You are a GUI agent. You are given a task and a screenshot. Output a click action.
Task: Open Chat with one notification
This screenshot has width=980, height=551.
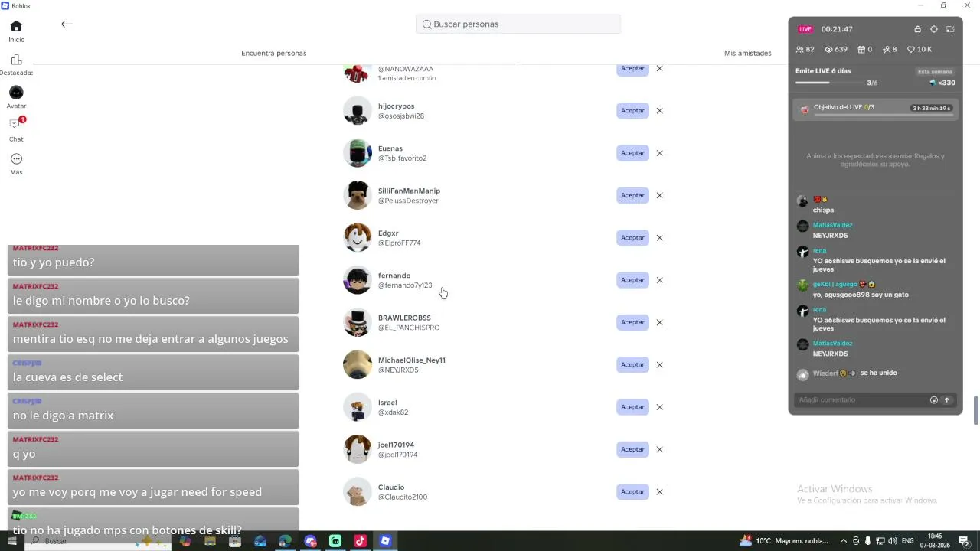pos(16,129)
